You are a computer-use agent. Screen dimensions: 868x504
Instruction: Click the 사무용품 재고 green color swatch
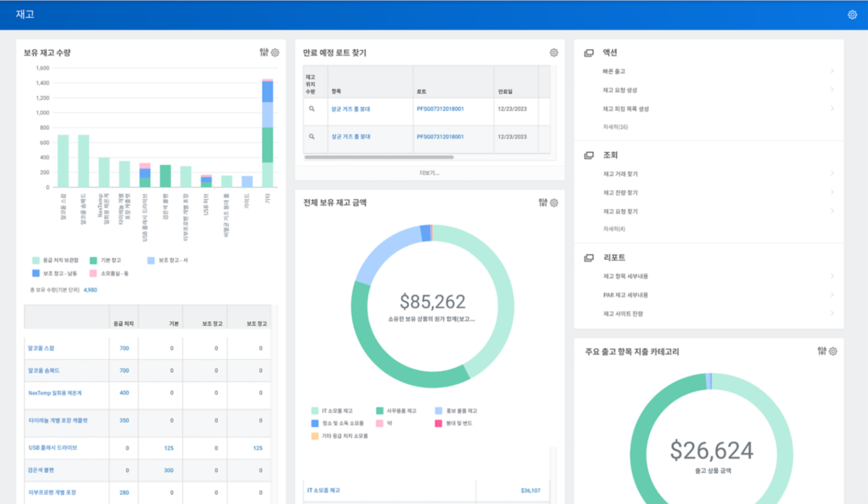pos(380,410)
